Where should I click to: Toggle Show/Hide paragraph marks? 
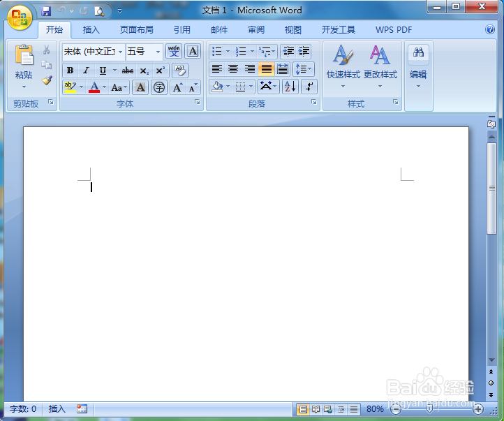pyautogui.click(x=309, y=87)
